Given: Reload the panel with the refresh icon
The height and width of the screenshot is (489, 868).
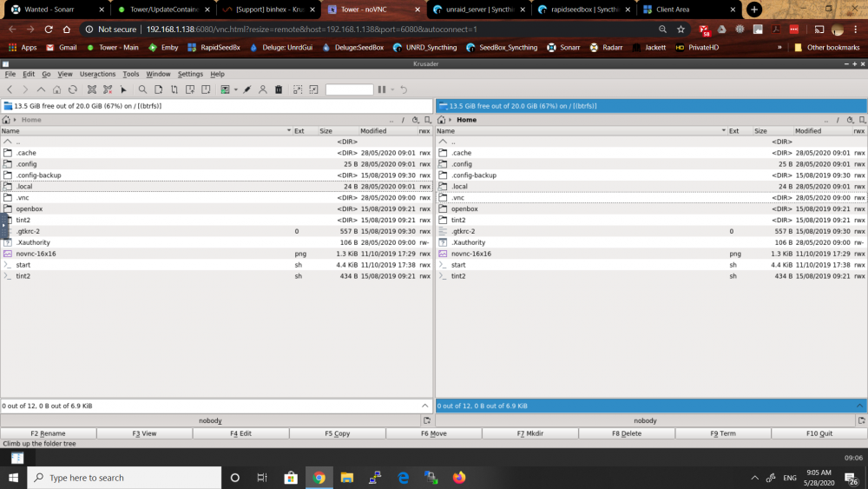Looking at the screenshot, I should [73, 89].
